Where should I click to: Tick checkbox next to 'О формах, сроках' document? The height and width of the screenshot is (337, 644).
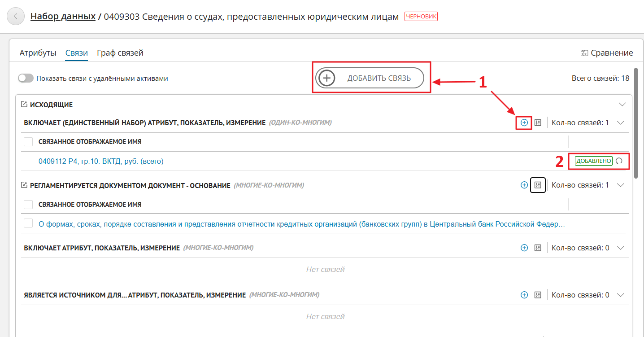(28, 223)
